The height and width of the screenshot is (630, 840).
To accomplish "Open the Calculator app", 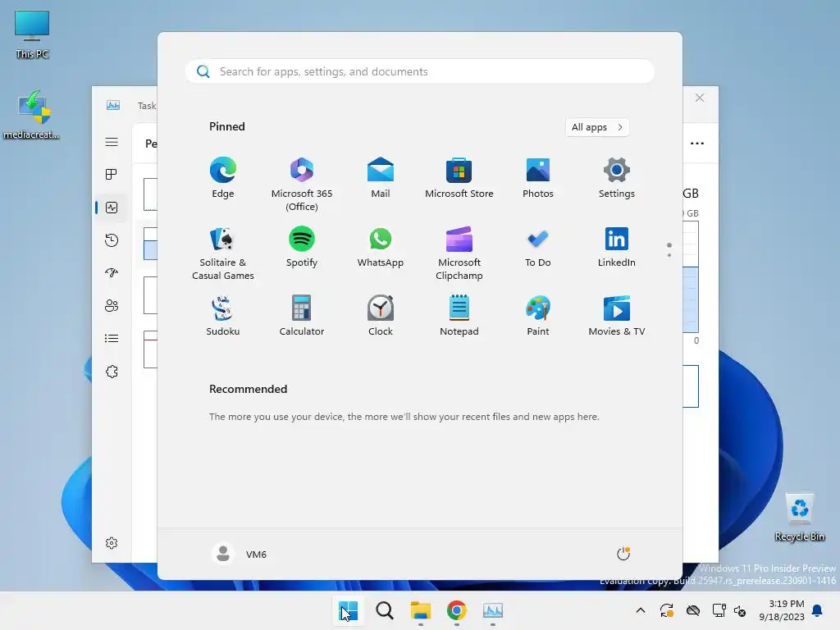I will click(302, 316).
